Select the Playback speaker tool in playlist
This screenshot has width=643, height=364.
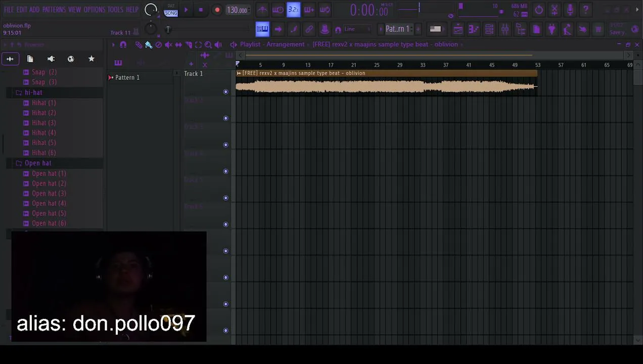pos(218,44)
